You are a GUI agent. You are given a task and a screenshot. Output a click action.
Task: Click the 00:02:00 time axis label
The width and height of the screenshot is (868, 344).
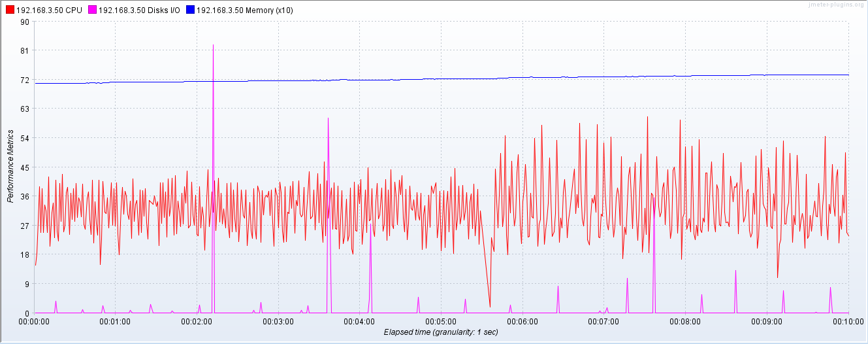coord(197,322)
